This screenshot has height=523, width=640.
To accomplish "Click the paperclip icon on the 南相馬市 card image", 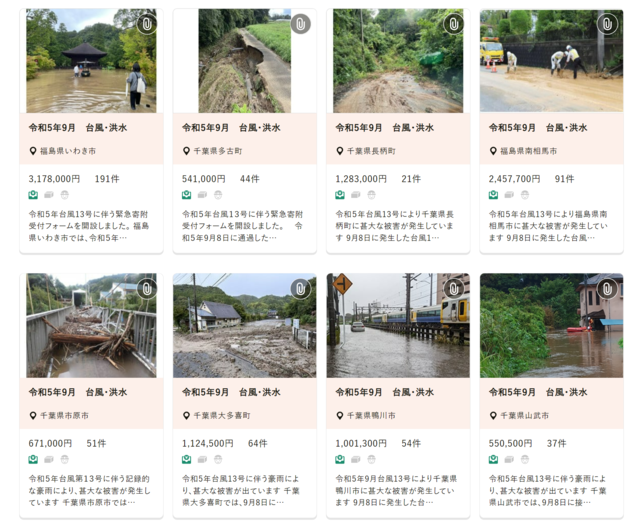I will click(607, 24).
